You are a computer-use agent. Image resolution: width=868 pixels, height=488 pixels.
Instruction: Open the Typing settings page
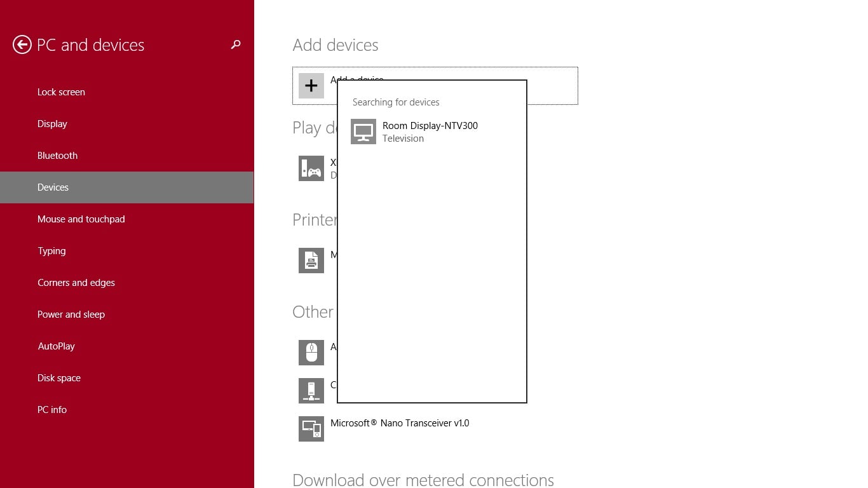click(51, 250)
